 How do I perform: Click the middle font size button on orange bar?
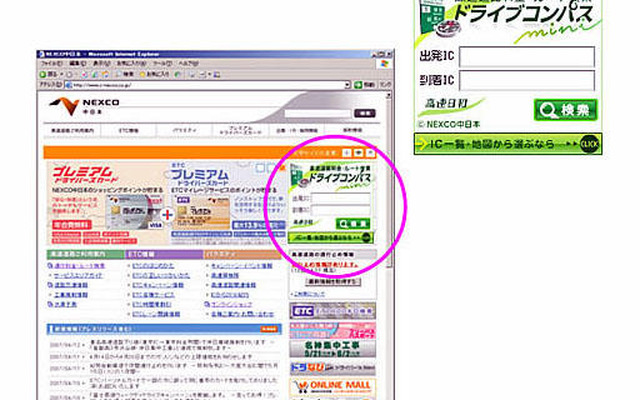click(x=358, y=153)
